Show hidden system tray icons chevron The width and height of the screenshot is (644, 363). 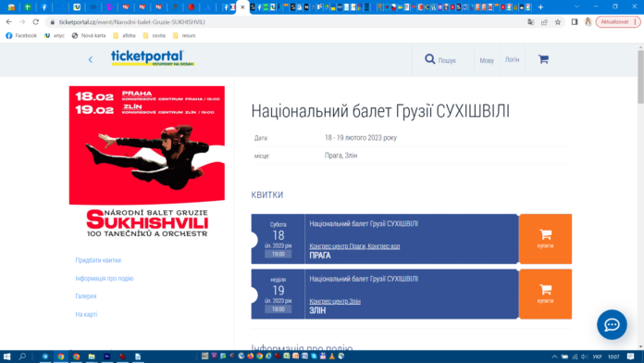[x=554, y=357]
